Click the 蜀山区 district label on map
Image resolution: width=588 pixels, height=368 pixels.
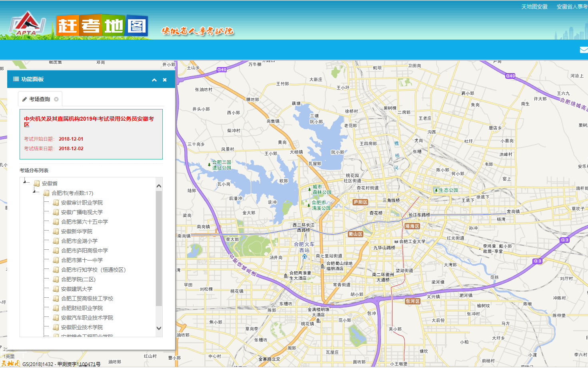(x=355, y=234)
